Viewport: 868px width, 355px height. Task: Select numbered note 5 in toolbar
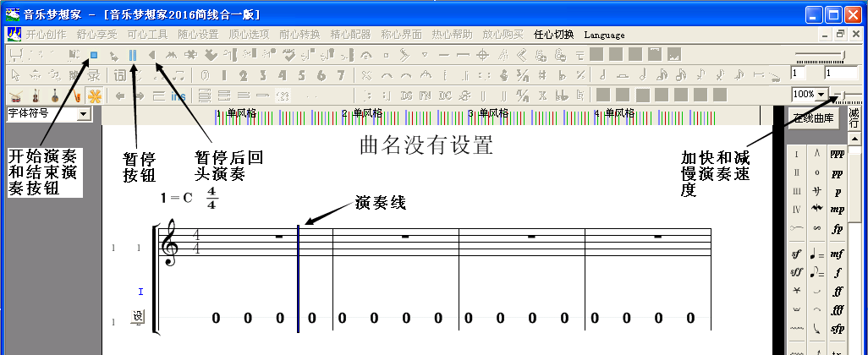click(302, 74)
